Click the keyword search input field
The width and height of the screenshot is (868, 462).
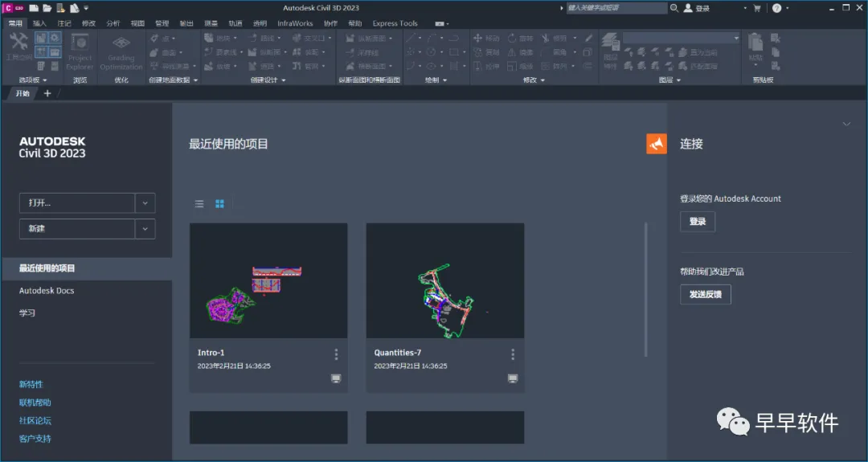[x=616, y=8]
